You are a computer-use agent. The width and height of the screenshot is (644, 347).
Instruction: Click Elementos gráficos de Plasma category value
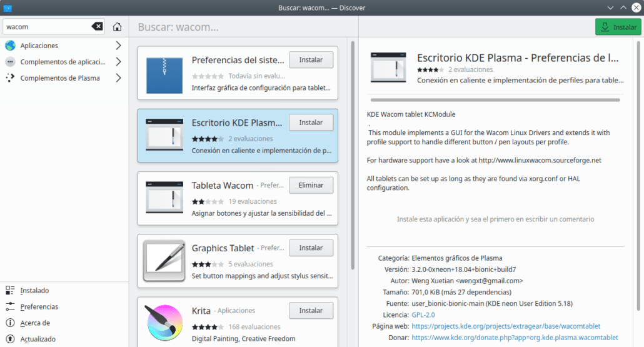(x=456, y=258)
